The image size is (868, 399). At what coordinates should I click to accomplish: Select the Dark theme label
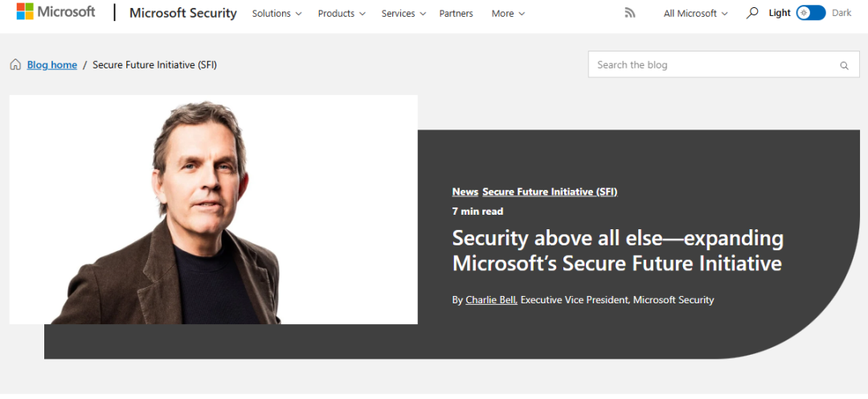841,13
